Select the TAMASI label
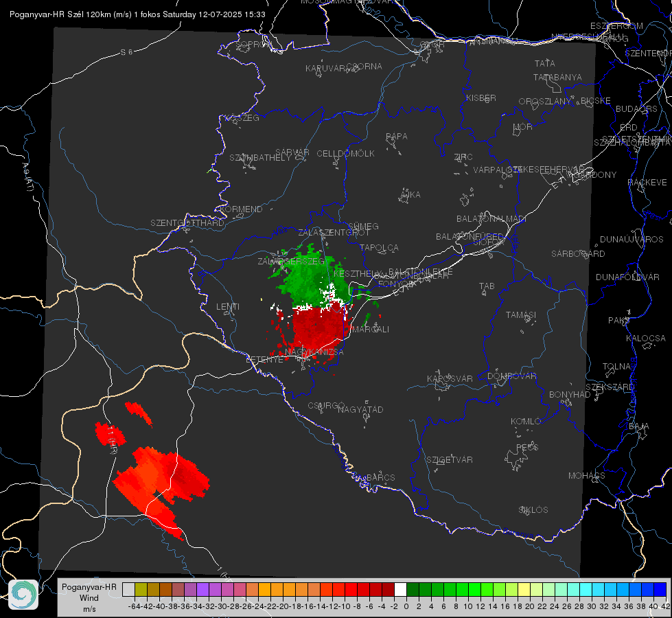The image size is (672, 618). coord(521,314)
